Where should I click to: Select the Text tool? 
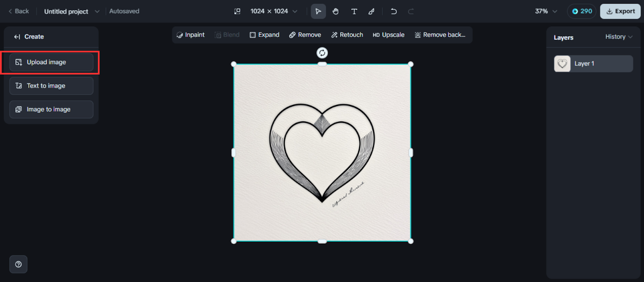coord(354,11)
